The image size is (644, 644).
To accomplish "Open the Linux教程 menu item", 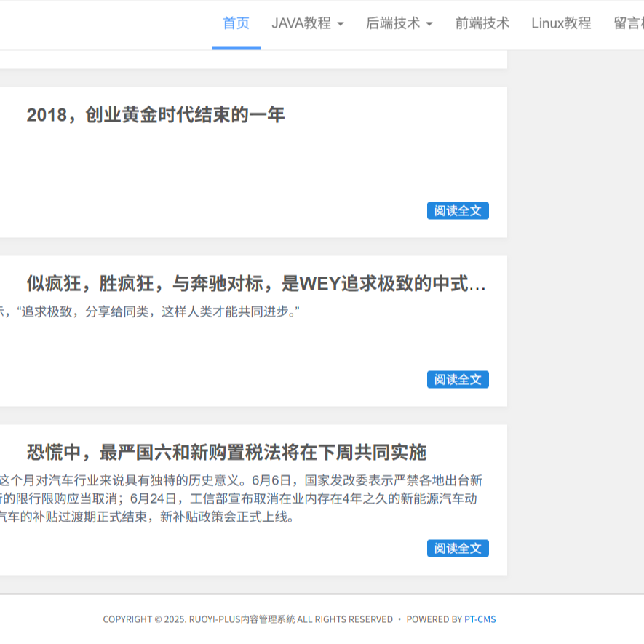I will 561,23.
